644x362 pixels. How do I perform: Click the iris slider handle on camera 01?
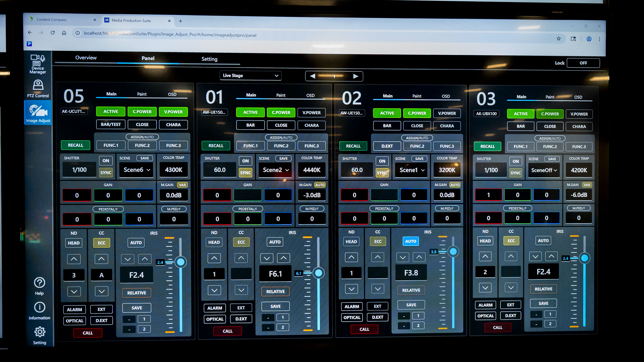318,273
